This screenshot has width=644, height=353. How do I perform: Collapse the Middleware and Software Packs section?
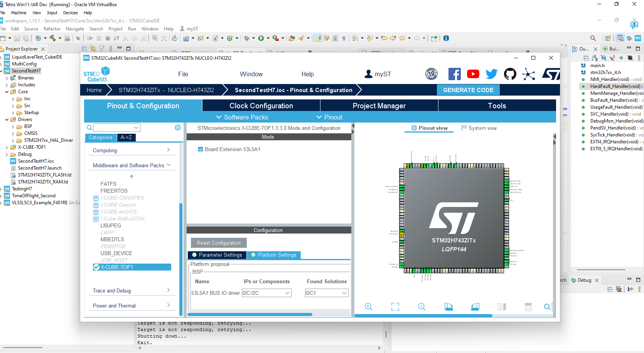tap(169, 165)
